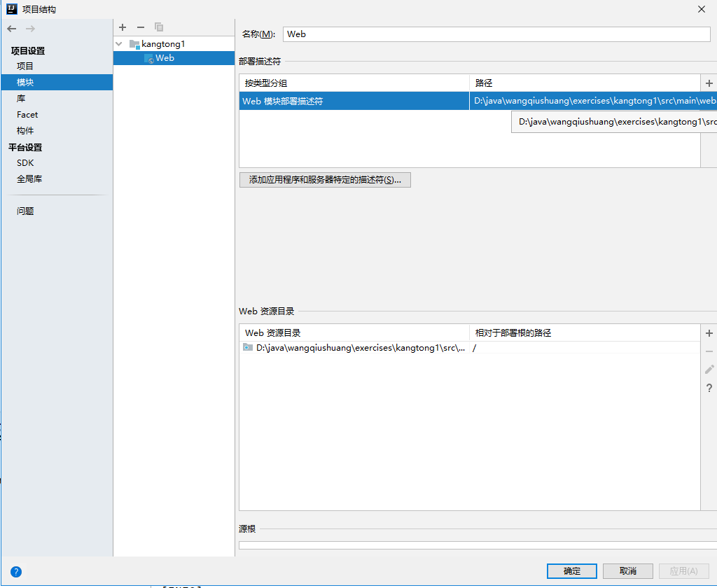Select the Web resource directory path row

[470, 348]
